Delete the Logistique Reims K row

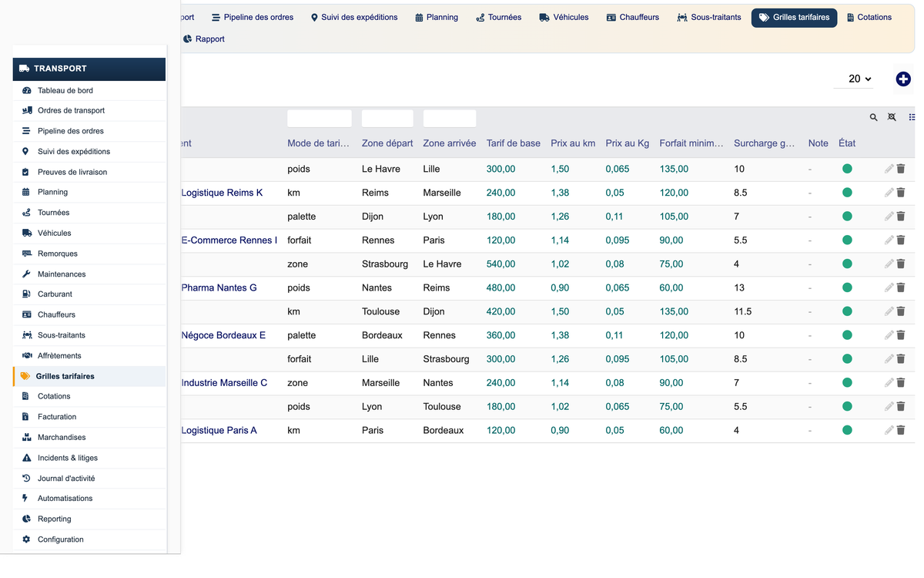pyautogui.click(x=901, y=193)
